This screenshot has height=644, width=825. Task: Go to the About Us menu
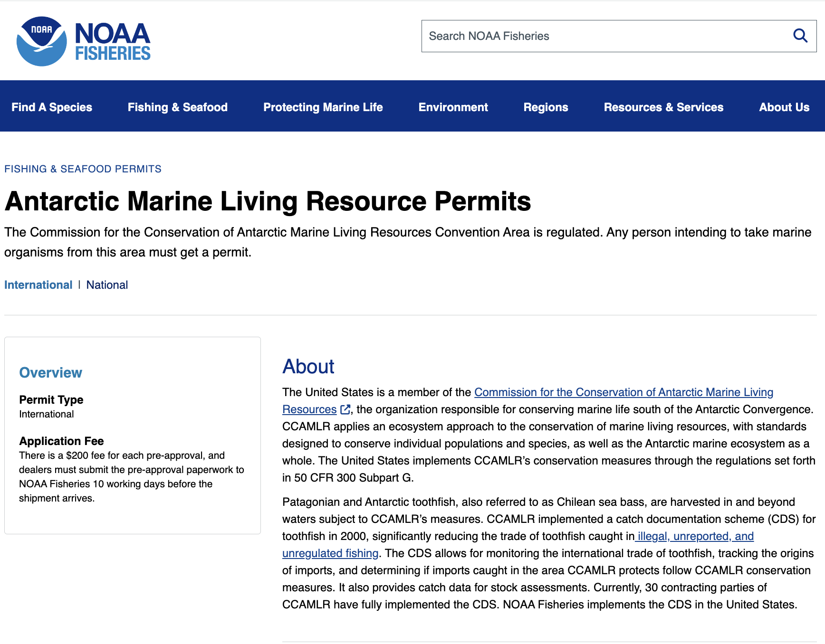click(x=784, y=107)
